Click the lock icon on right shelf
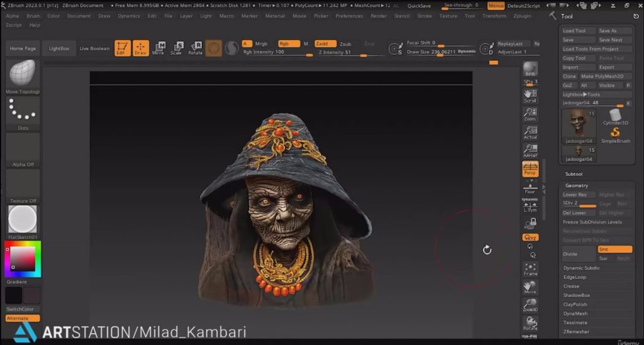 coord(530,223)
